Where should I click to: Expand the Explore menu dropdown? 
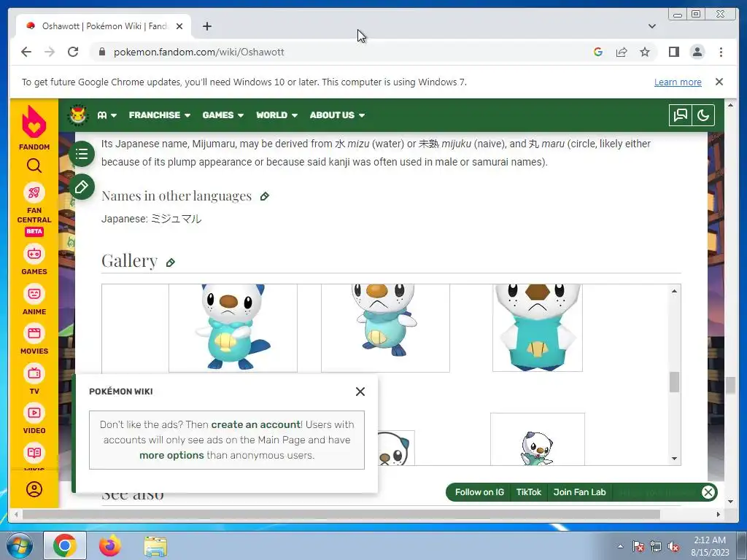[x=107, y=115]
